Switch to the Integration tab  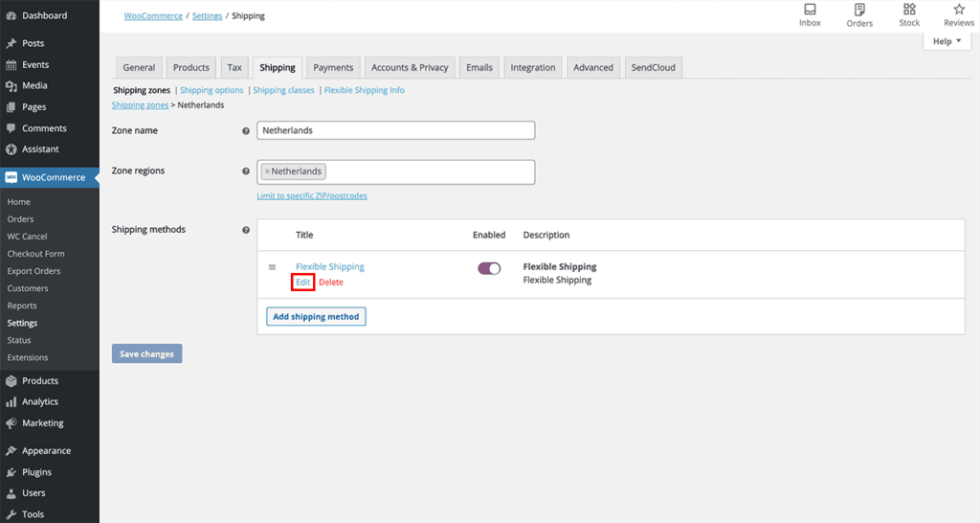click(x=532, y=68)
